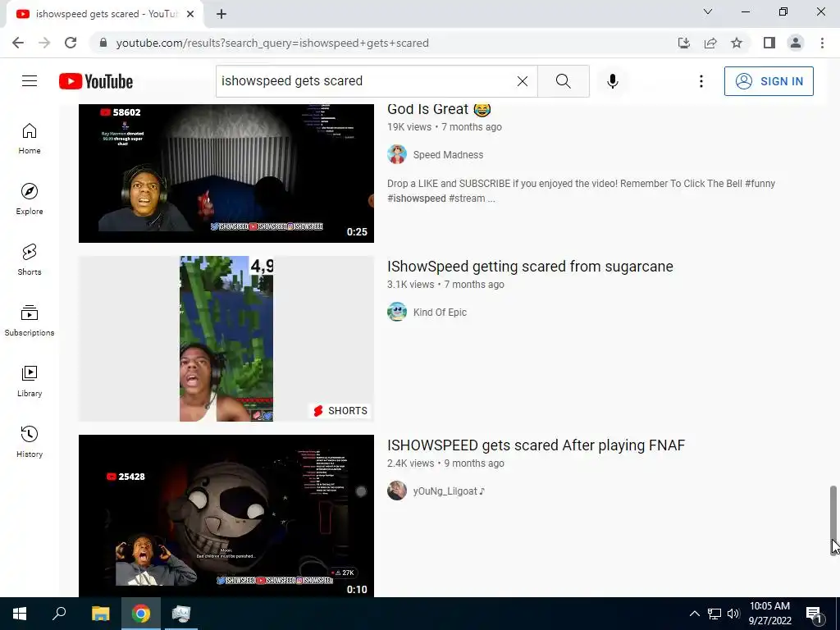The image size is (840, 630).
Task: Open the Windows Start menu
Action: pos(20,614)
